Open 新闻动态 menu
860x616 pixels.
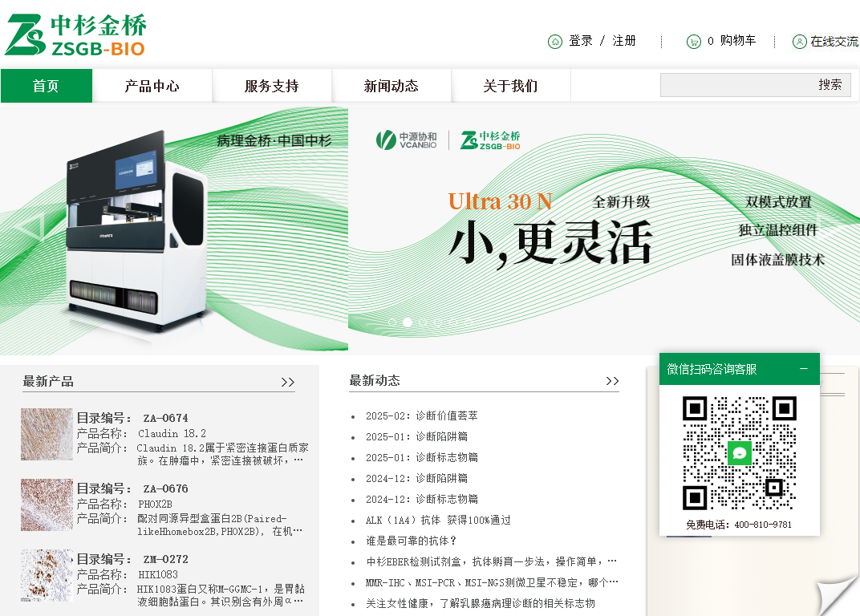point(391,86)
